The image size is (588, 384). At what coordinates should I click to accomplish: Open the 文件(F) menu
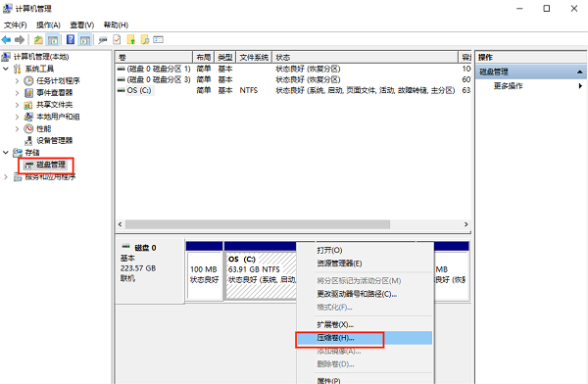(16, 25)
